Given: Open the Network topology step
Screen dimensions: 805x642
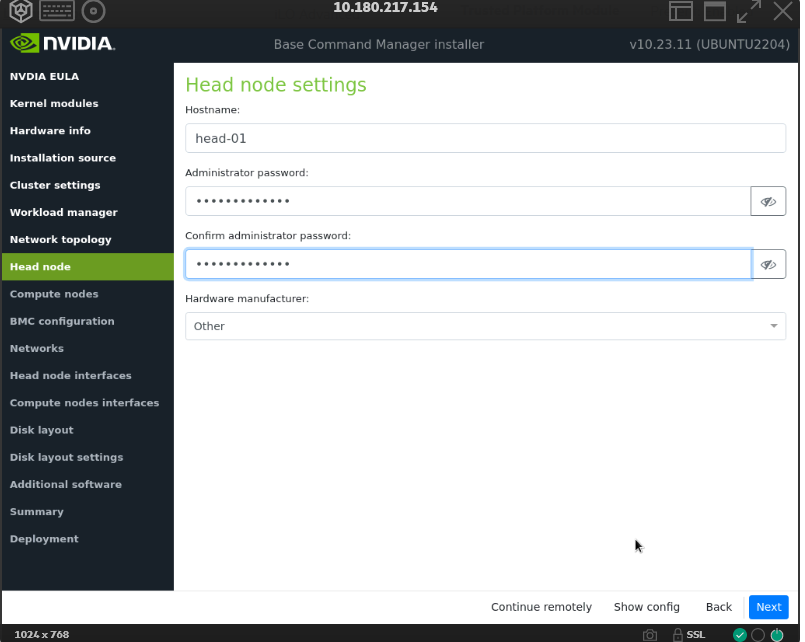Looking at the screenshot, I should tap(60, 240).
